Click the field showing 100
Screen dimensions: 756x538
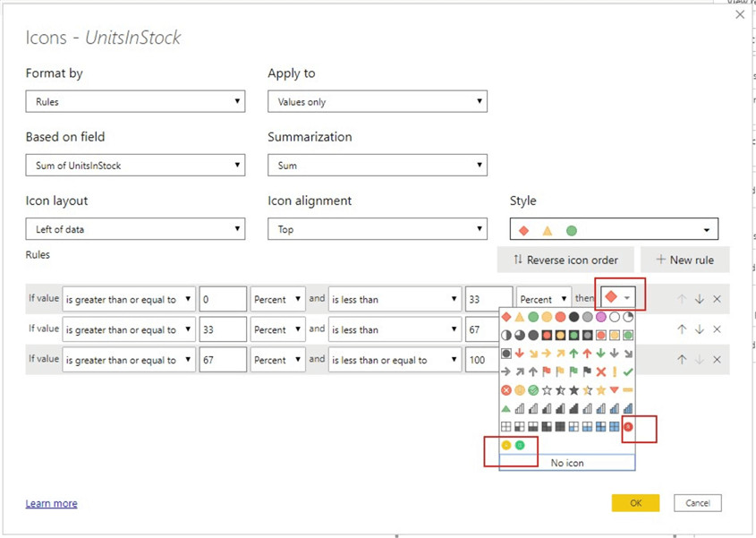(x=481, y=360)
